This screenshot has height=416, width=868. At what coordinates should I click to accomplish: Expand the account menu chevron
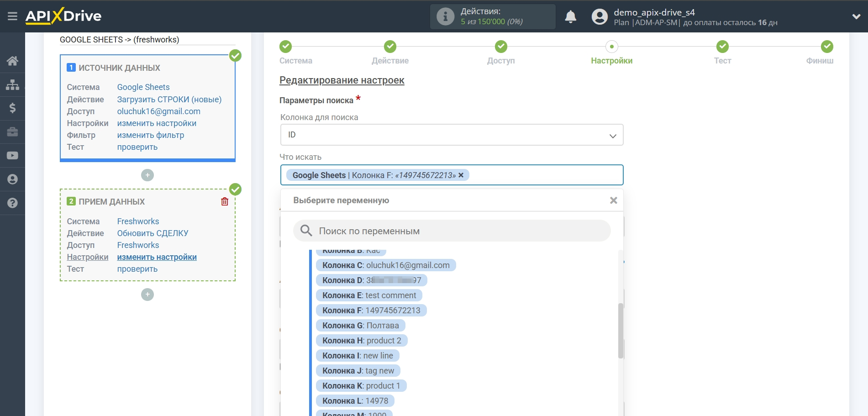pos(856,17)
